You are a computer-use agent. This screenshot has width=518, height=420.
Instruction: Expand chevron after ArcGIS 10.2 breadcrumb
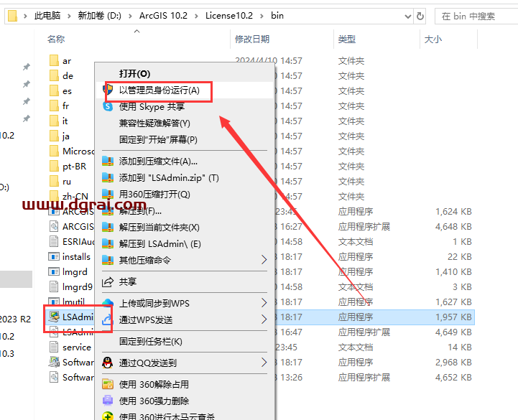196,16
